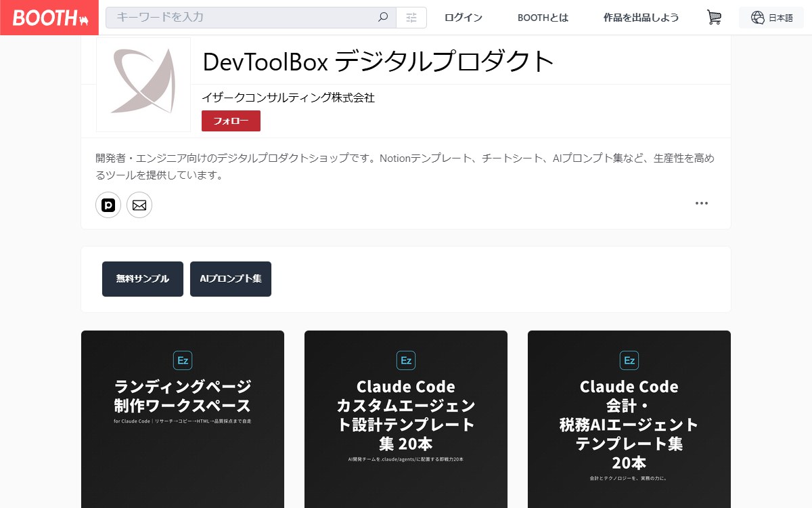
Task: Open the カスタムエージェント設計テンプレート集 product card
Action: coord(406,419)
